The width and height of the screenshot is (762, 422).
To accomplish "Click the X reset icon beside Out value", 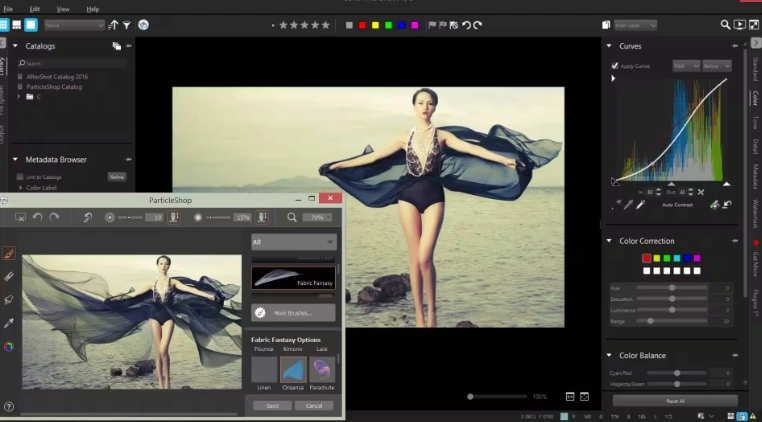I will click(701, 192).
